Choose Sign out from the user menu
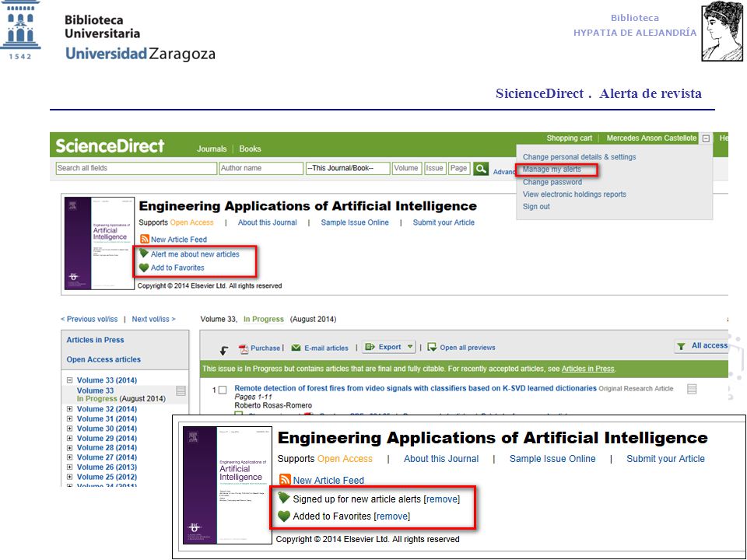 click(536, 207)
